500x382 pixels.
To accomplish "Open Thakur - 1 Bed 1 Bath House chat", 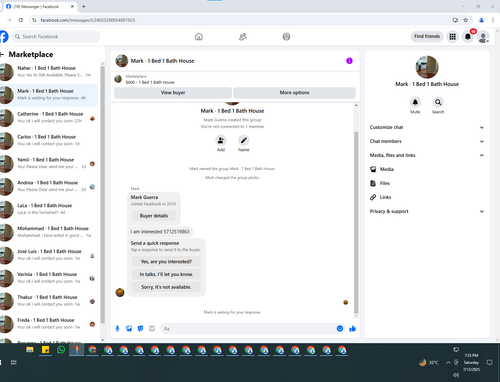I will click(x=49, y=301).
